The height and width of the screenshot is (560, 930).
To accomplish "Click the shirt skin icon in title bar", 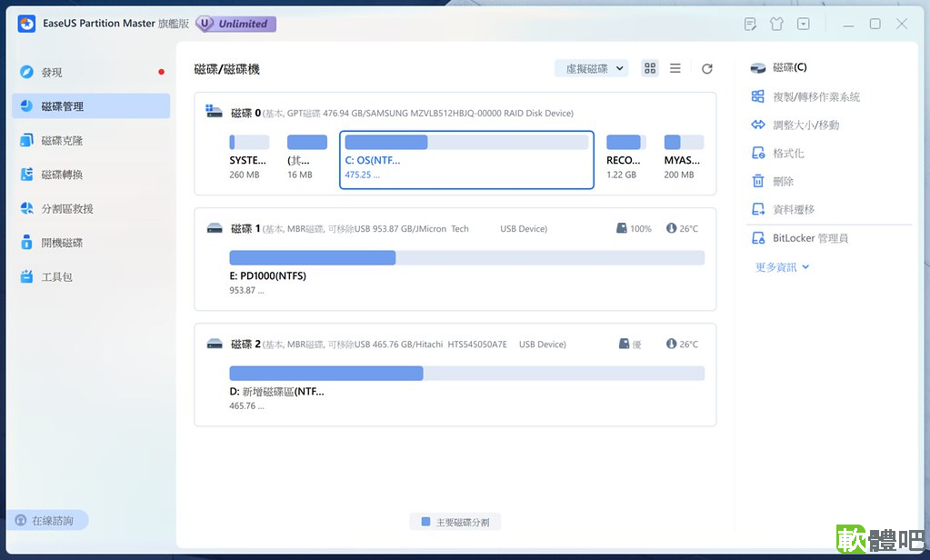I will click(776, 24).
